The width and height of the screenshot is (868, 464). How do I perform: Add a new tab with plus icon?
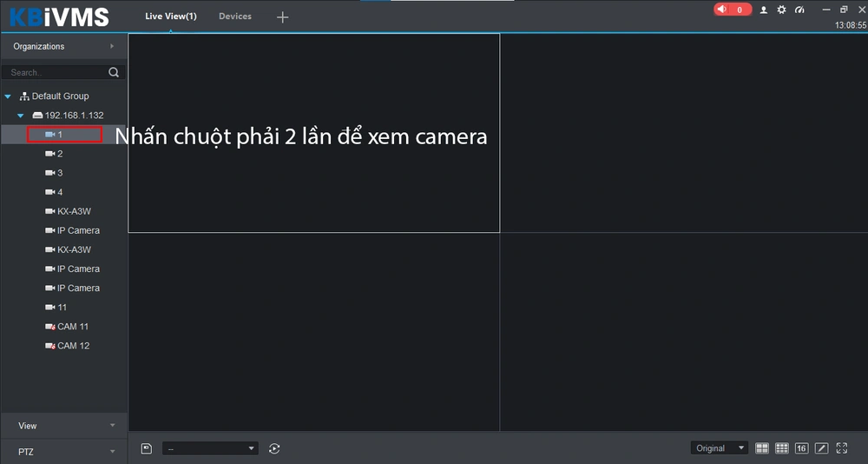pos(282,17)
